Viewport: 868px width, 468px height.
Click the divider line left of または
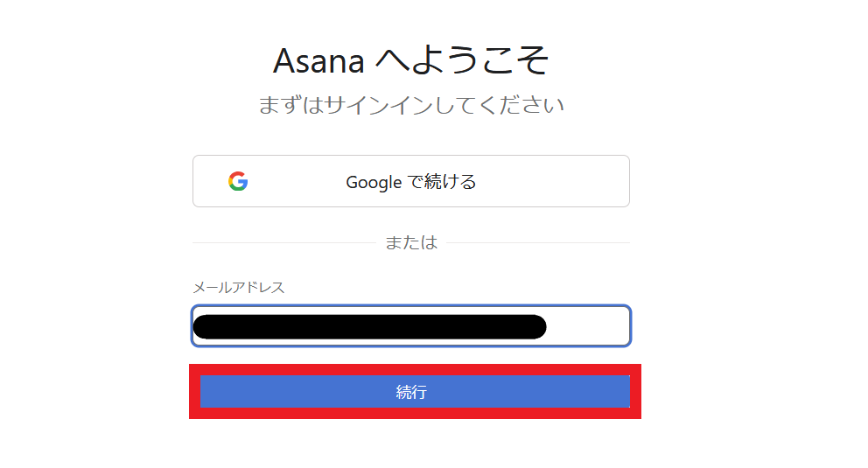click(x=282, y=242)
